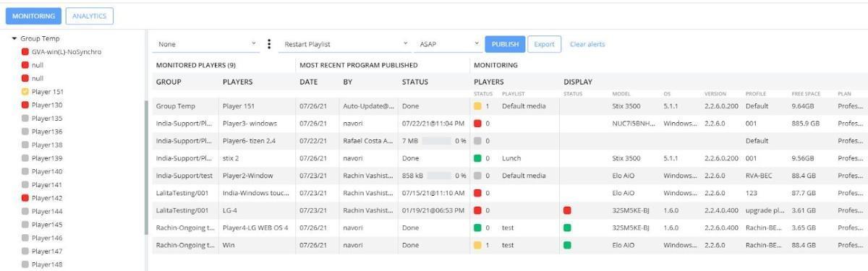Click the 07/22/21@11:04 PM status cell

click(433, 123)
